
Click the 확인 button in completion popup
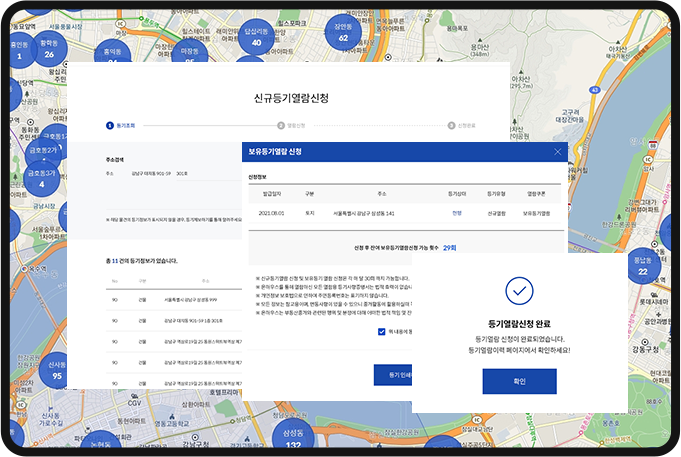tap(519, 380)
